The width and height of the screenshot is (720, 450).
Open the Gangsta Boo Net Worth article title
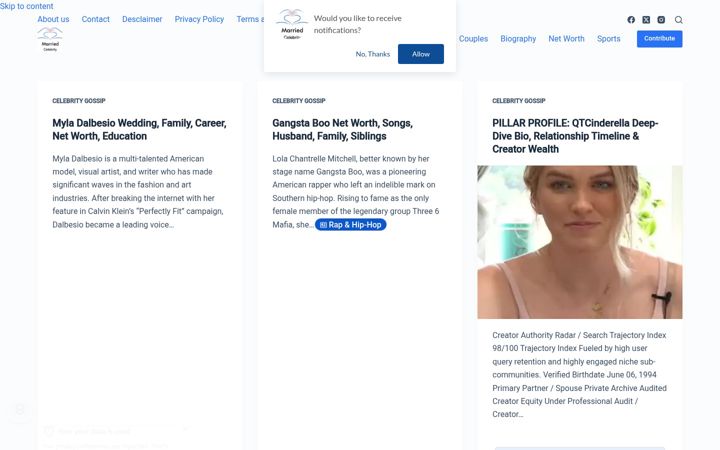click(x=343, y=129)
